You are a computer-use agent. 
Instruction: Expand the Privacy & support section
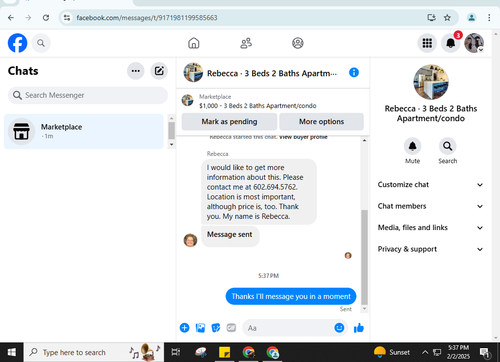430,249
